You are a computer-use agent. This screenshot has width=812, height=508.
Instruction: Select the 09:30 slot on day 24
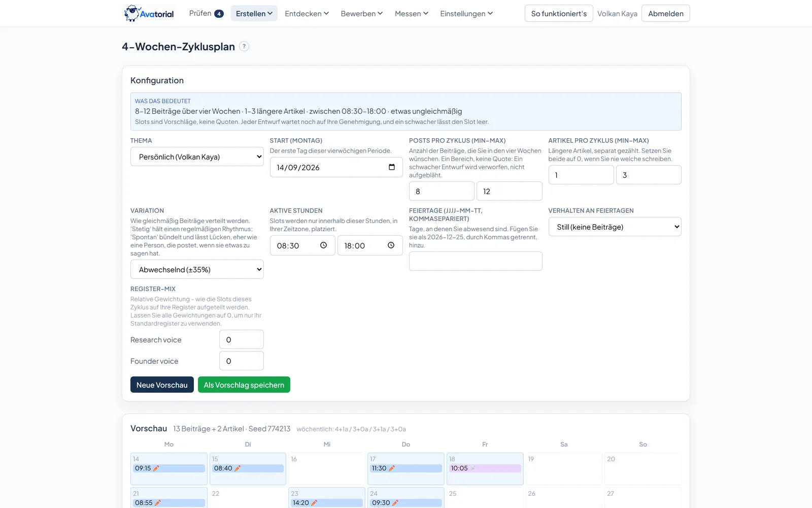pos(406,503)
